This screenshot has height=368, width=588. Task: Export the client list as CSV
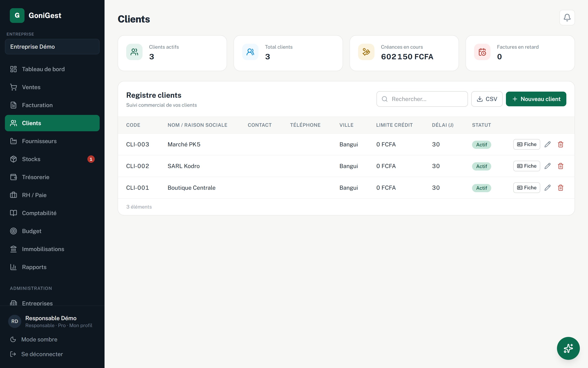point(487,99)
